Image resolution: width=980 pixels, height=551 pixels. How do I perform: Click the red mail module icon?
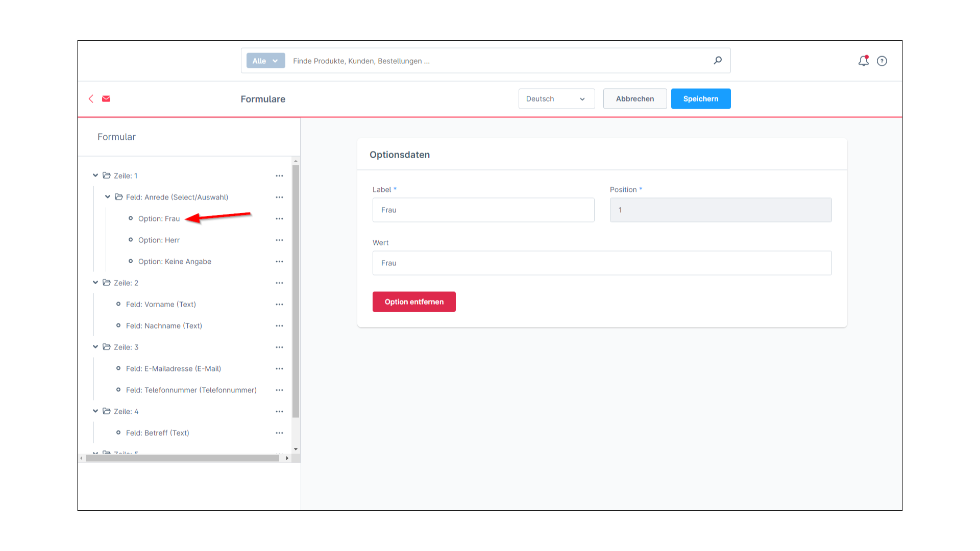pos(106,98)
